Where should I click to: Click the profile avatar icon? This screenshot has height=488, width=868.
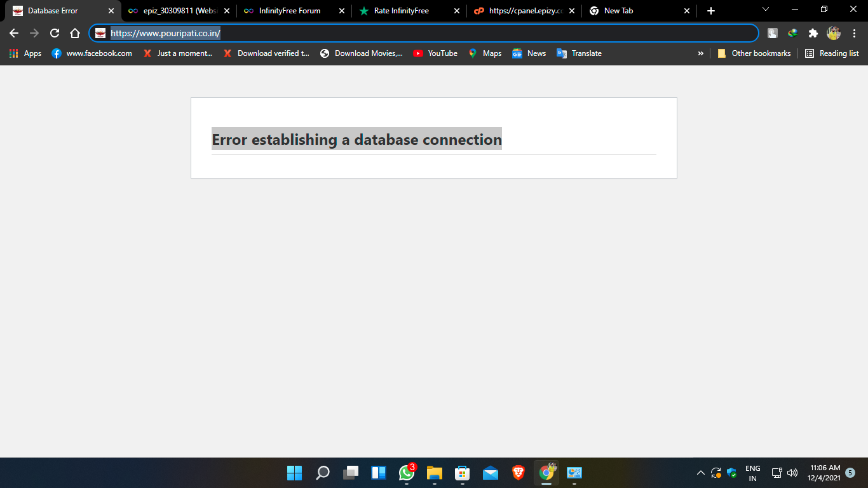(833, 33)
